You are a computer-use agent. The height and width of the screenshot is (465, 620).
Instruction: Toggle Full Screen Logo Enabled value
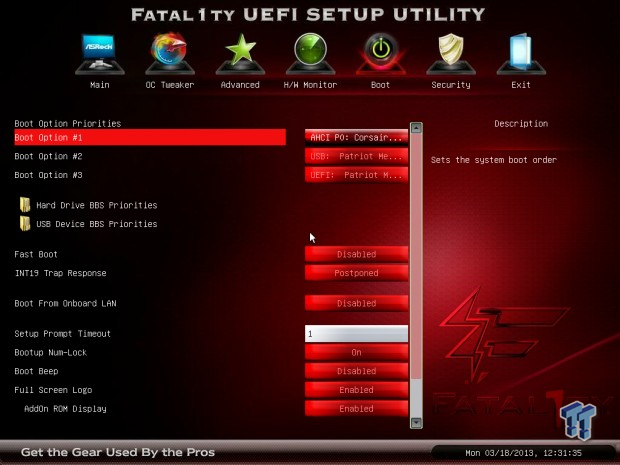(356, 390)
